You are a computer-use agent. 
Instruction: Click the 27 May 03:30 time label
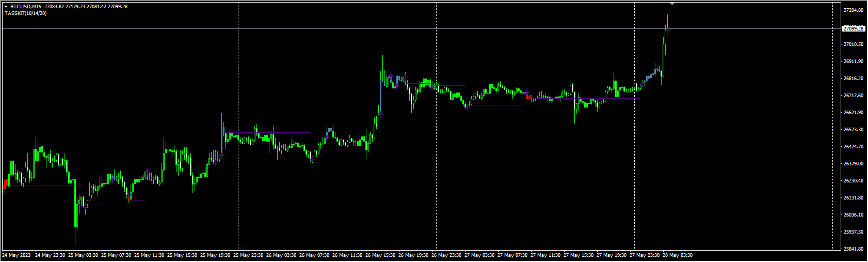(479, 255)
